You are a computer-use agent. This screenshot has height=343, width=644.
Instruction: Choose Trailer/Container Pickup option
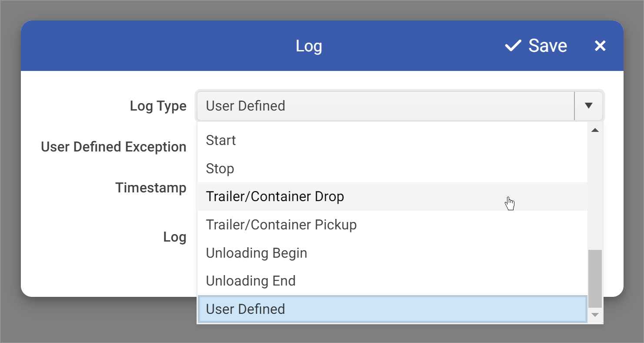click(x=392, y=225)
